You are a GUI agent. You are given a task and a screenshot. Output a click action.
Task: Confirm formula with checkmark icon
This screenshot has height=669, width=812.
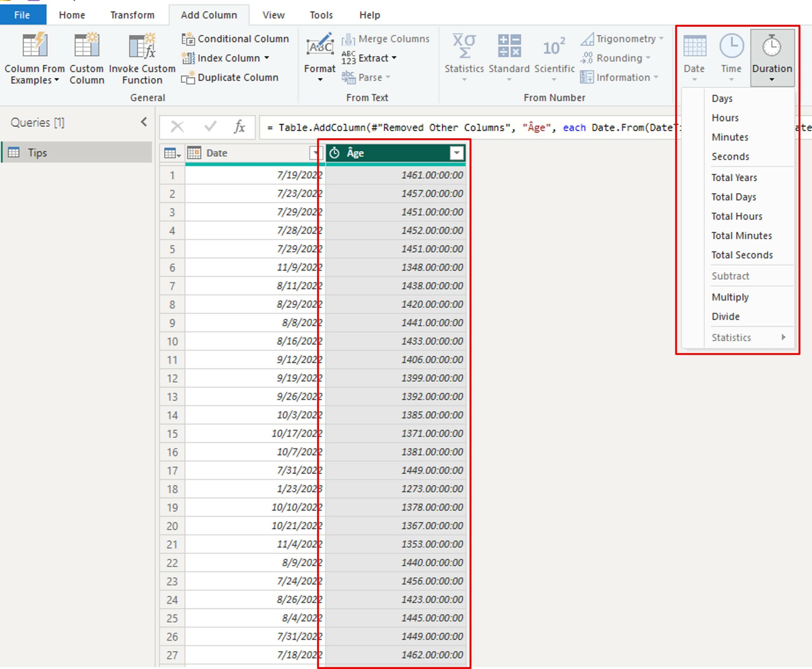coord(210,127)
